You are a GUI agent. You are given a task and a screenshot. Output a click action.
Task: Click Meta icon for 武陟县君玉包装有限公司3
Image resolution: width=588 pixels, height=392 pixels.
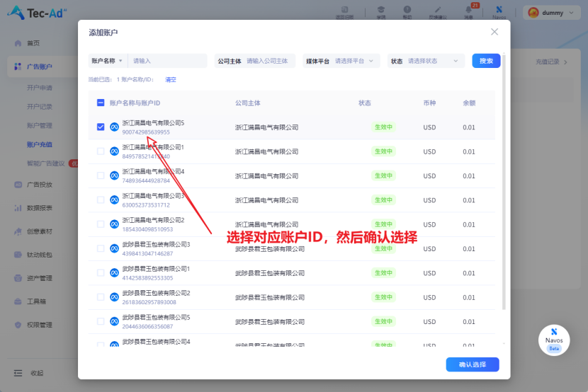click(114, 248)
